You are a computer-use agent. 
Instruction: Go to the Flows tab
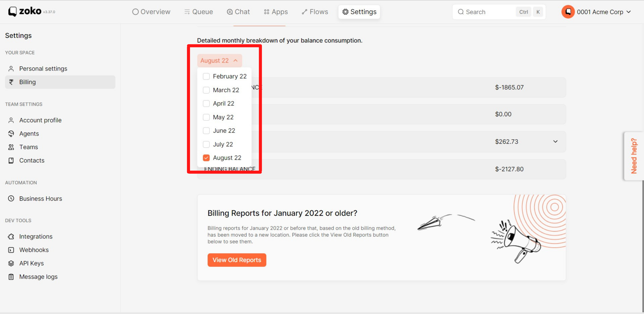click(315, 12)
